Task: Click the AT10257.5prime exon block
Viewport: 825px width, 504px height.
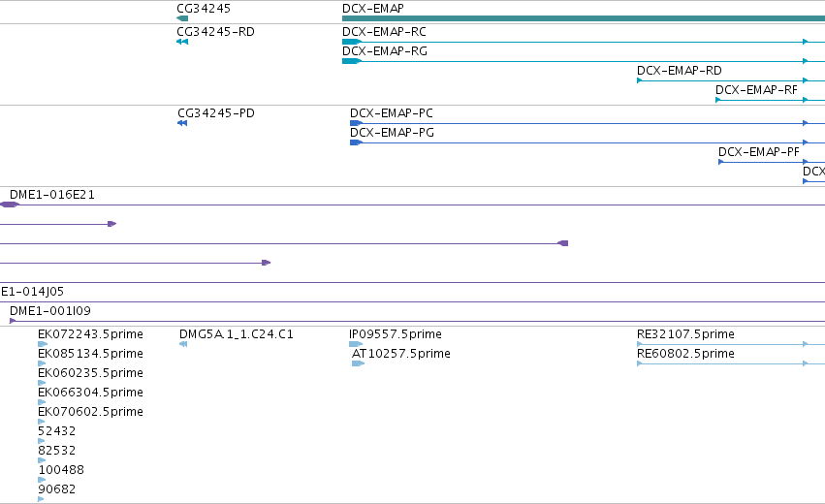Action: (x=359, y=363)
